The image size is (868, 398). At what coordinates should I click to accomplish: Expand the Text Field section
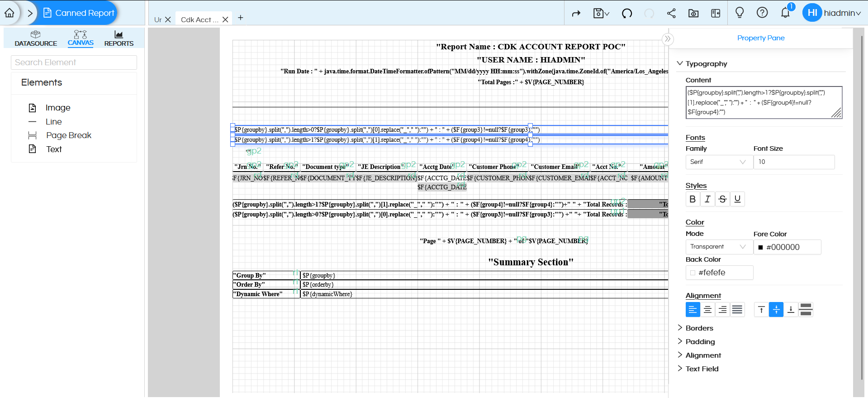tap(698, 369)
